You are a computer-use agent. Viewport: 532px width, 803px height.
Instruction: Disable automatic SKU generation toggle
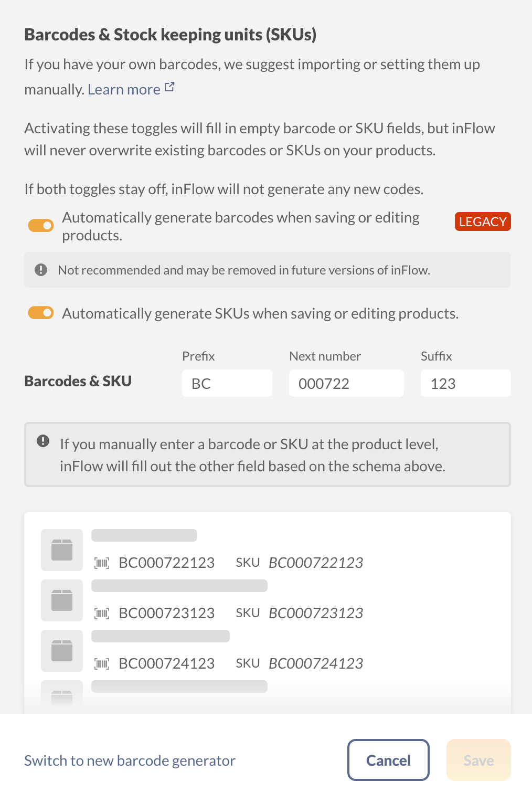click(40, 312)
